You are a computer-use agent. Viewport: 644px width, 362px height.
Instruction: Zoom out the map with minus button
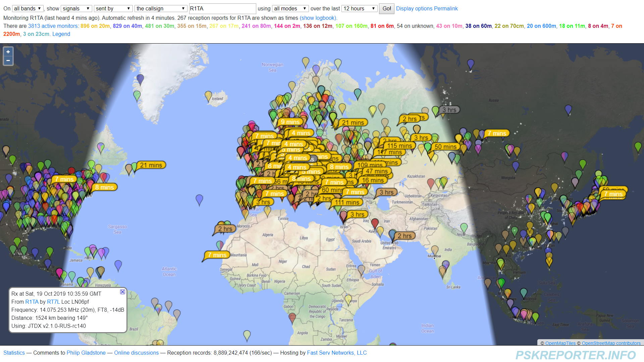(x=8, y=61)
